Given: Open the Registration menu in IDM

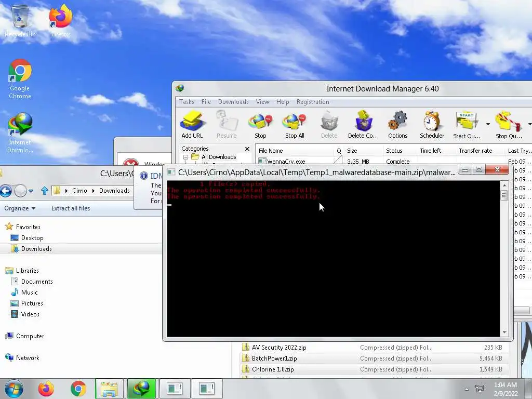Looking at the screenshot, I should (x=313, y=102).
